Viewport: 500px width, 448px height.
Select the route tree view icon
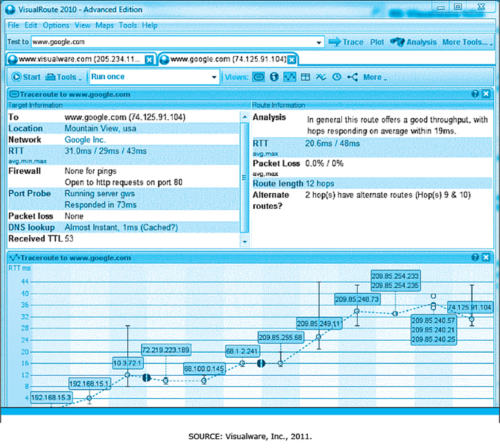352,77
